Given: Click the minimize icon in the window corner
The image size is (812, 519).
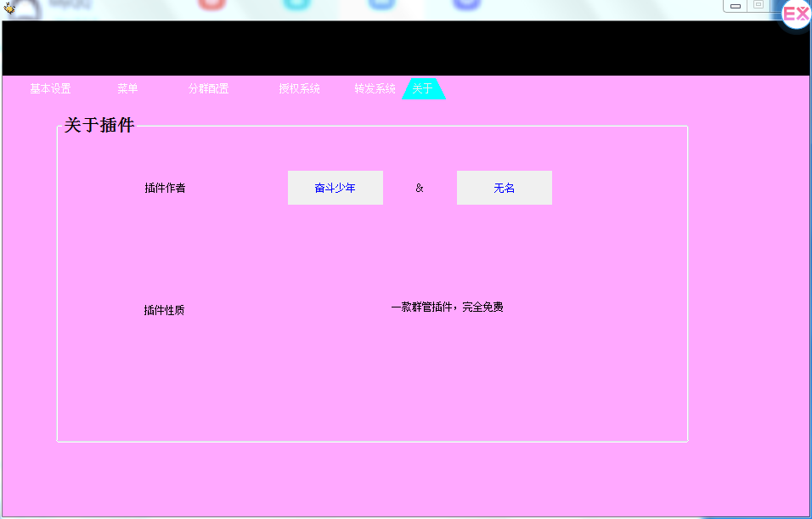Looking at the screenshot, I should tap(734, 5).
